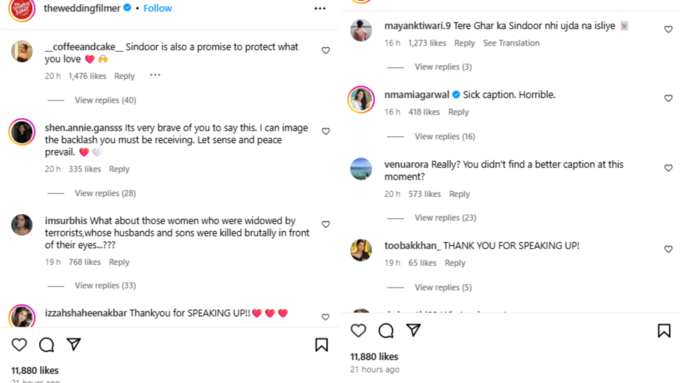Like the _coffeeandcake_ comment with its heart icon
This screenshot has width=680, height=383.
coord(326,50)
